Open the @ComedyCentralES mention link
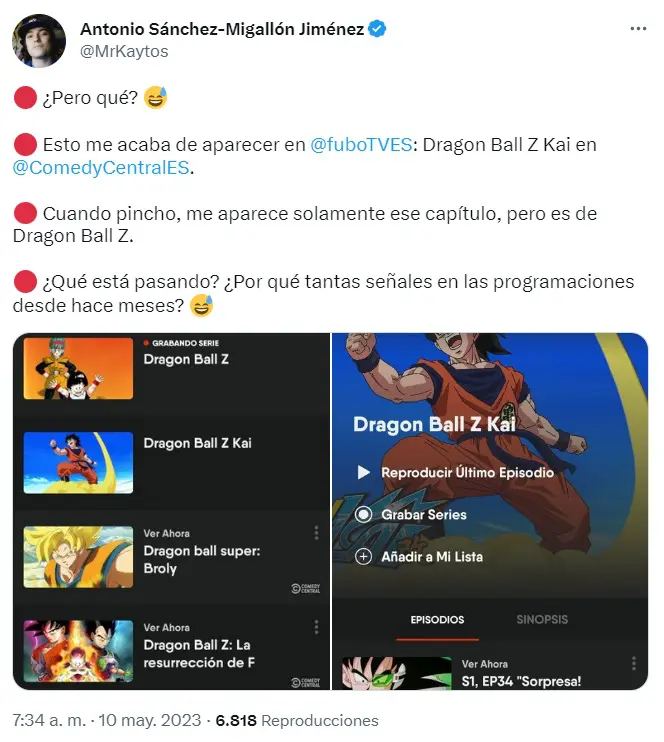 point(101,168)
